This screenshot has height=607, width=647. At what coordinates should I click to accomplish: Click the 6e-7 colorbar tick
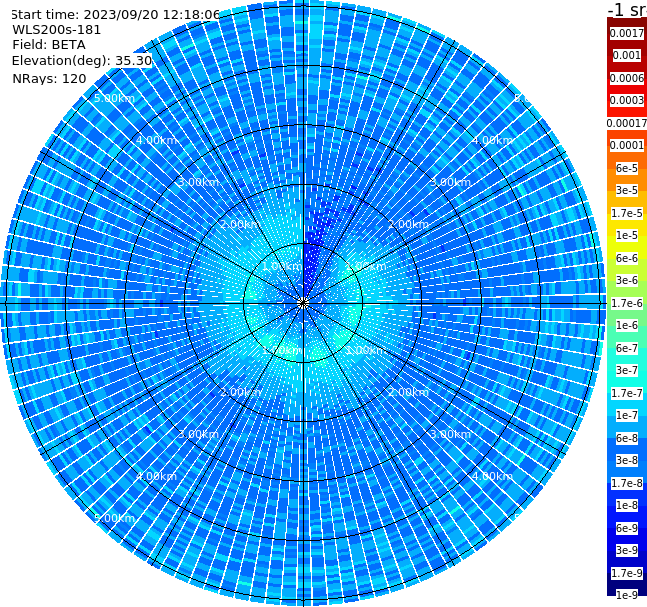[x=627, y=348]
